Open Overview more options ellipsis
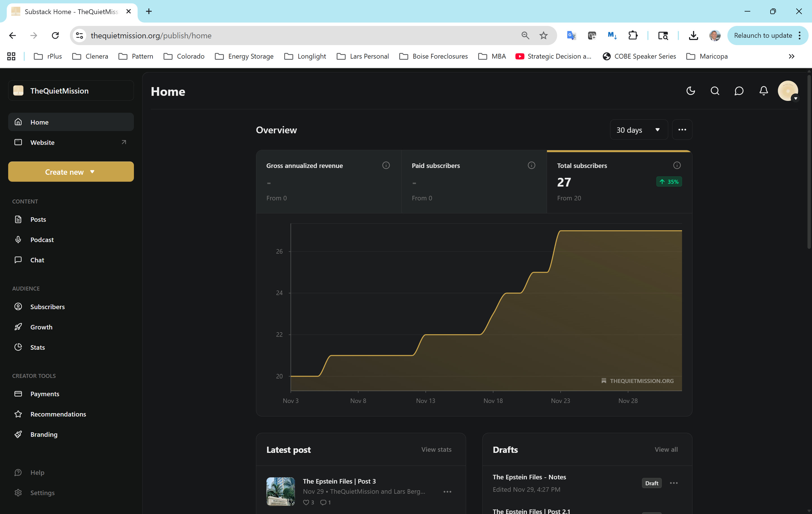The image size is (812, 514). pos(682,130)
